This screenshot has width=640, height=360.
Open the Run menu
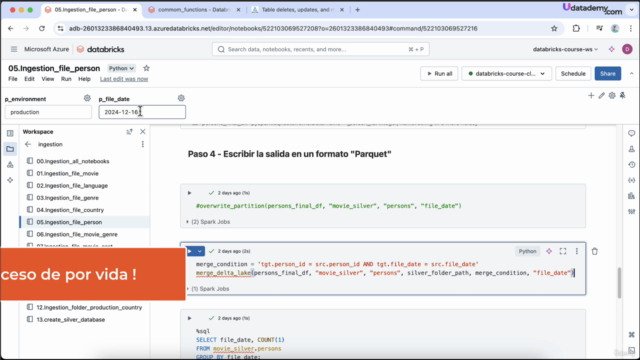66,79
